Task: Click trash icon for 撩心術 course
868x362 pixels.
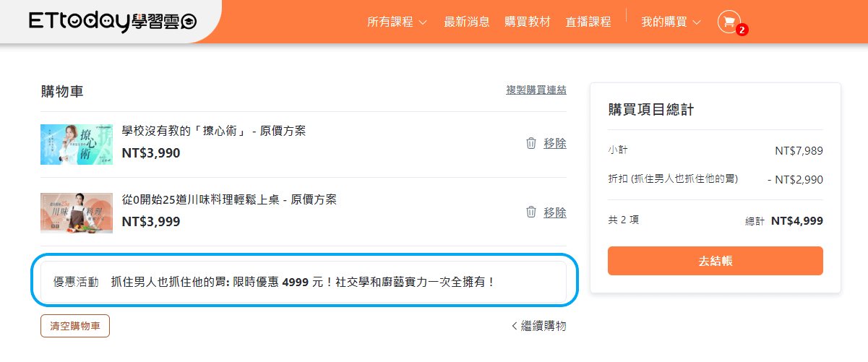Action: coord(531,143)
